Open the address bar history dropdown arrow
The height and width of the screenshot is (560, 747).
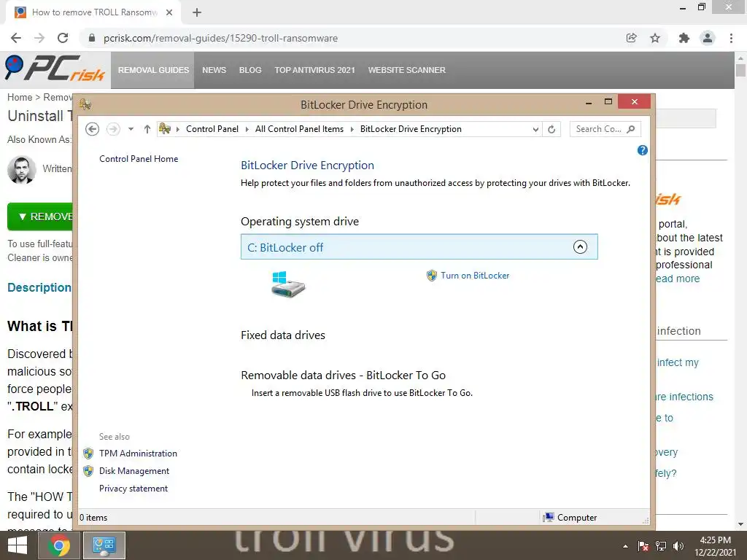point(535,129)
